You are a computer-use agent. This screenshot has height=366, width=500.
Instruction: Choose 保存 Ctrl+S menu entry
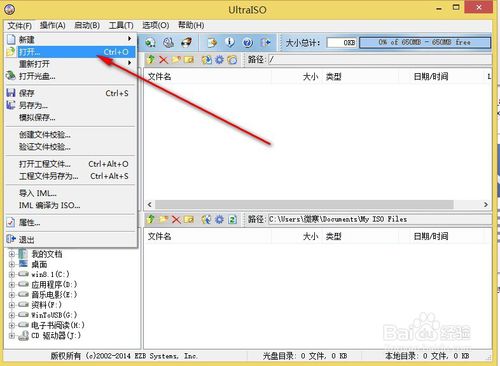[x=70, y=93]
